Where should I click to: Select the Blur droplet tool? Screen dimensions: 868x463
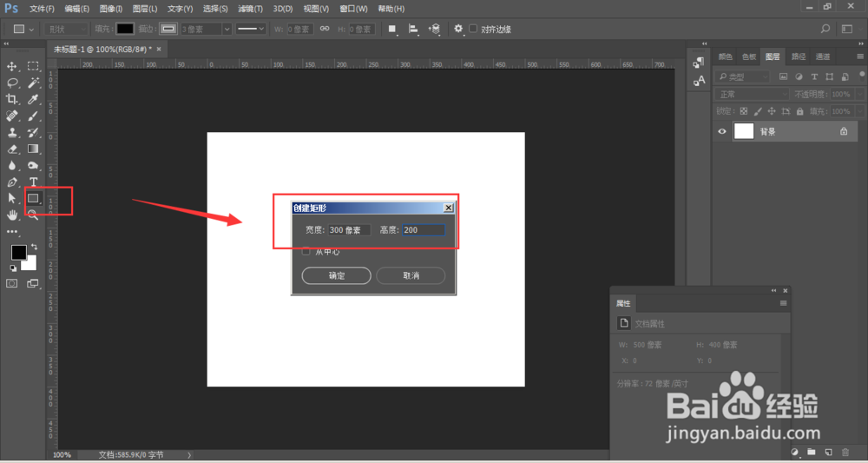tap(11, 166)
